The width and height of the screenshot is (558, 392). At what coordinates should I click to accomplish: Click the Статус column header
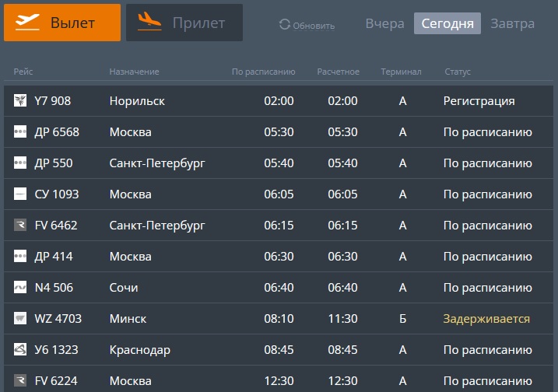[x=458, y=72]
